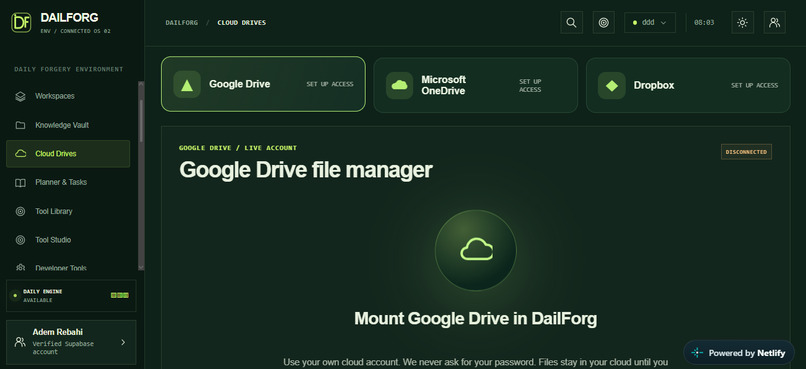Open Tool Library in the sidebar

click(x=68, y=211)
